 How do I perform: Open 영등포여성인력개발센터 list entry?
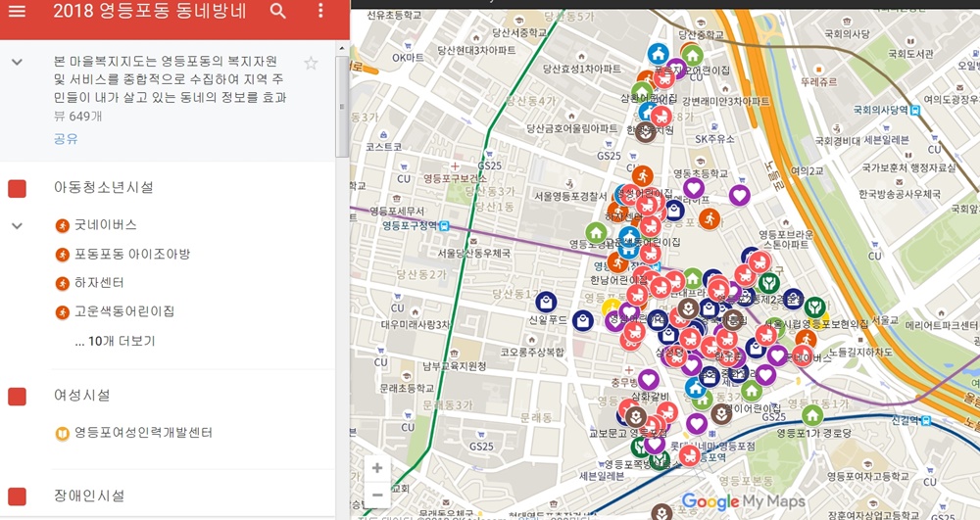[x=143, y=433]
